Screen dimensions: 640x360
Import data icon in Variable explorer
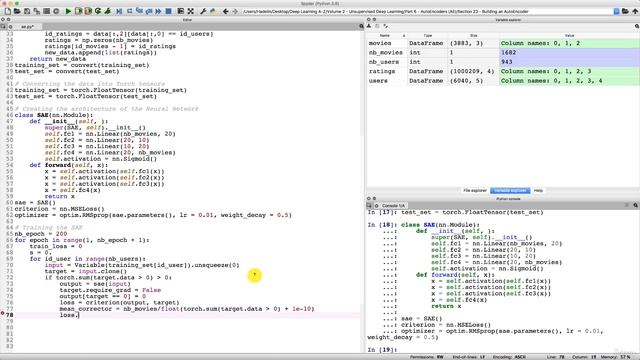pos(369,26)
